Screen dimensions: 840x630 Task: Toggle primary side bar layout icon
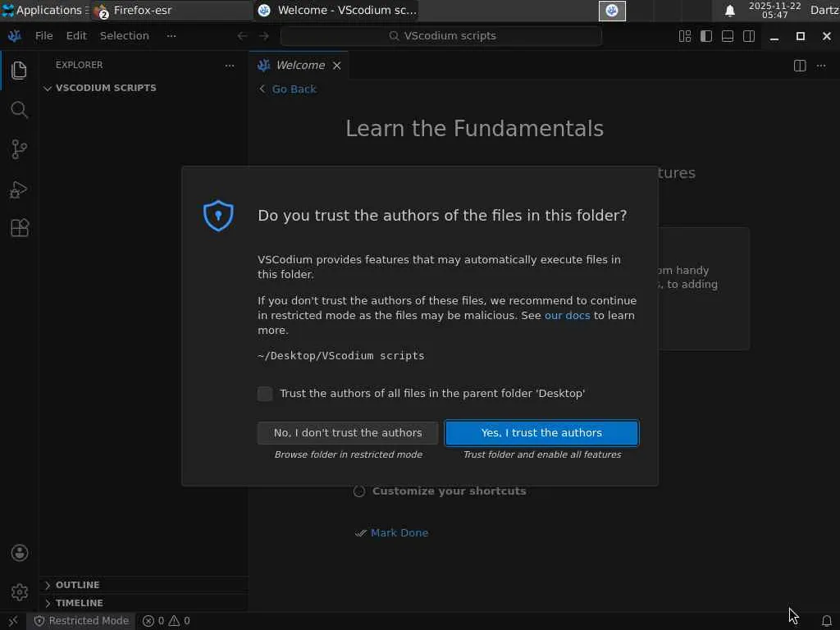tap(706, 36)
